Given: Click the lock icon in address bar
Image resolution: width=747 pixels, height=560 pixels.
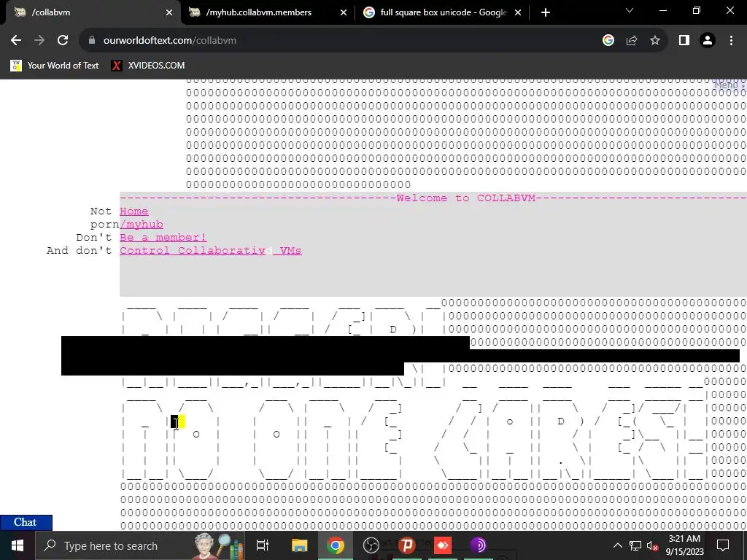Looking at the screenshot, I should click(92, 41).
